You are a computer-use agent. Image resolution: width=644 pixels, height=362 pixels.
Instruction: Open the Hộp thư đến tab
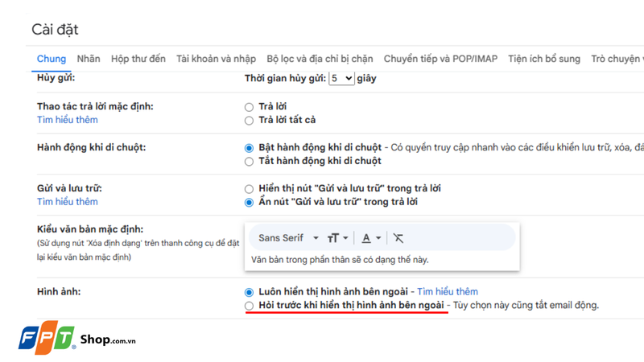pyautogui.click(x=138, y=59)
